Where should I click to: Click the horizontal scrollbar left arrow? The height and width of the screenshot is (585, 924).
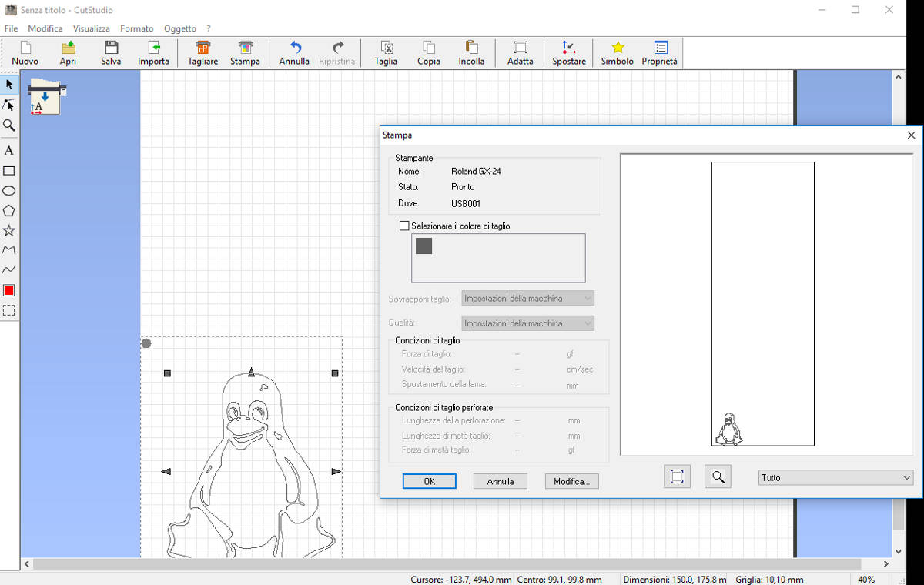[x=28, y=564]
